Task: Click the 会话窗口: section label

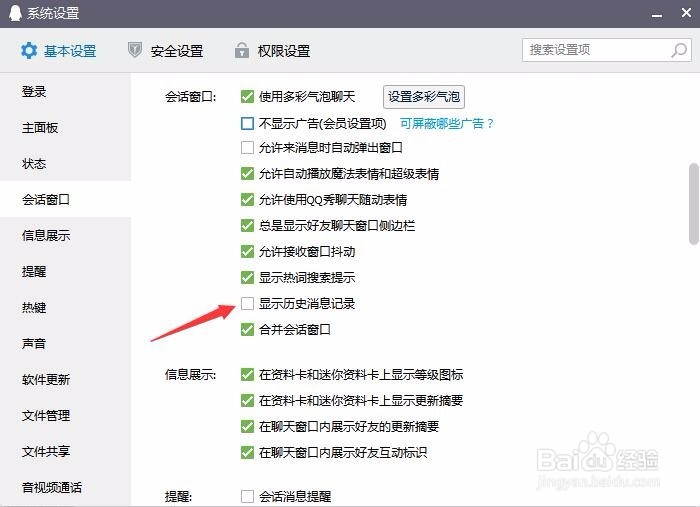Action: click(191, 96)
